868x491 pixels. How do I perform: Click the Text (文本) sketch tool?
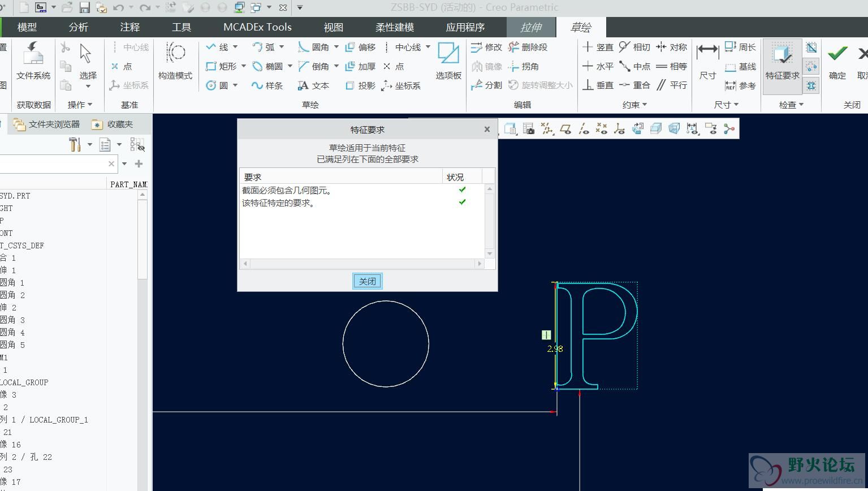coord(314,85)
